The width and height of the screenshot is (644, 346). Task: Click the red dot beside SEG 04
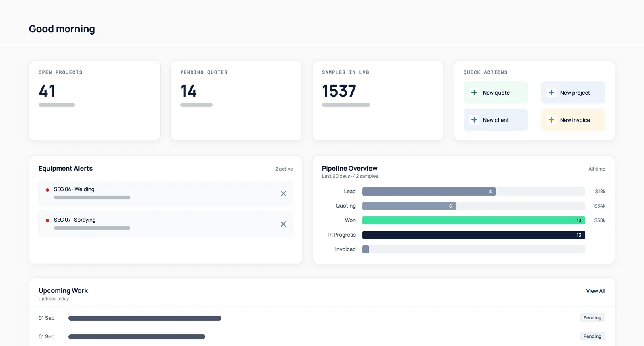[47, 189]
